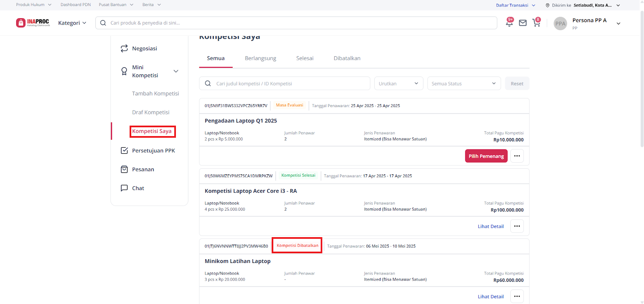Click the INAPROC logo
Screen dimensions: 644x304
pos(33,23)
